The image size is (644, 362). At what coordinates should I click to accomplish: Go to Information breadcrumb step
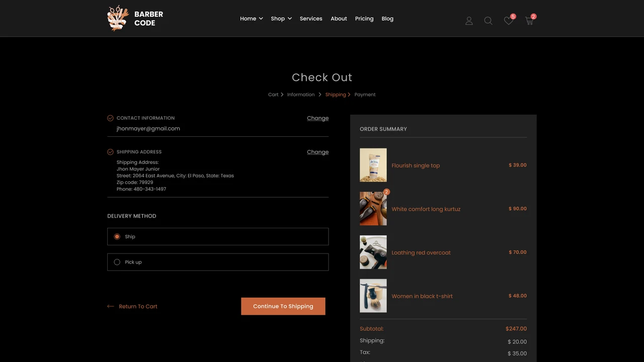[301, 95]
